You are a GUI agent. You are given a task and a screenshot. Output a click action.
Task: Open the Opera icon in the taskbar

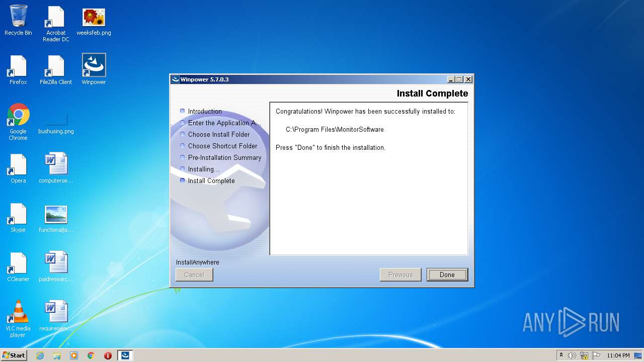tap(108, 355)
